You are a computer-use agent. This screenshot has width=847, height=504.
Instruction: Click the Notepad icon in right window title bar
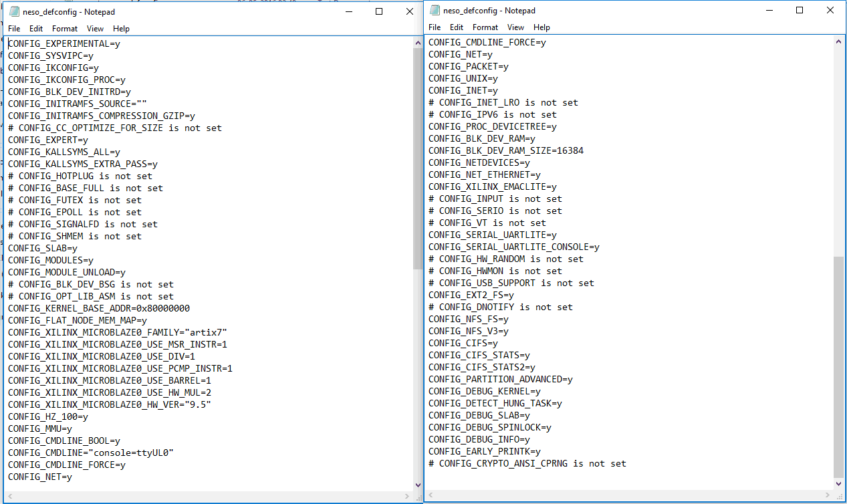point(435,11)
